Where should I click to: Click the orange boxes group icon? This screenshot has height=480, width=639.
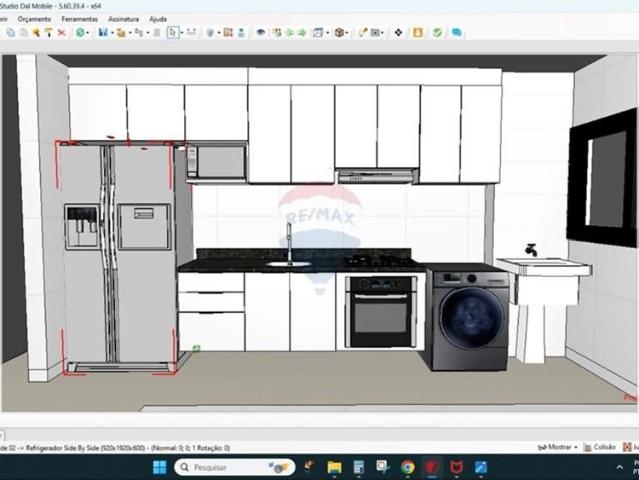[x=121, y=33]
